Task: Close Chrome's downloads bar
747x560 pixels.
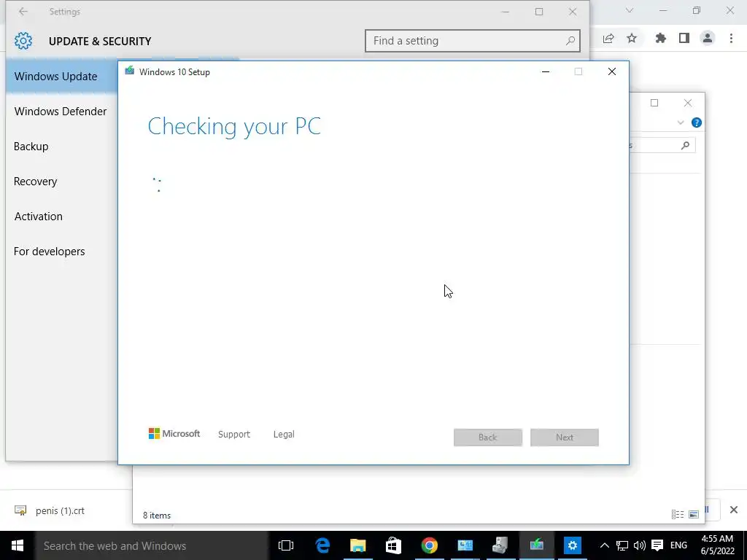Action: pos(734,510)
